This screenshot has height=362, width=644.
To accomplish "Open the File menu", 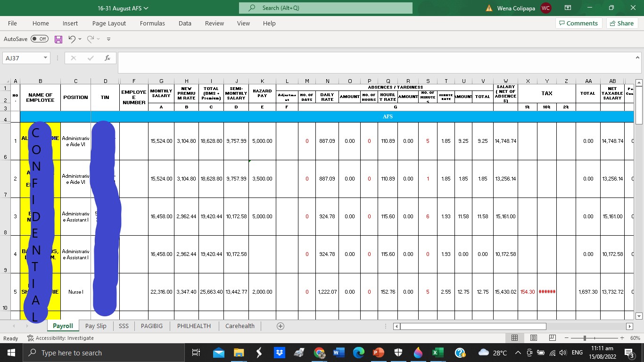I will tap(12, 23).
